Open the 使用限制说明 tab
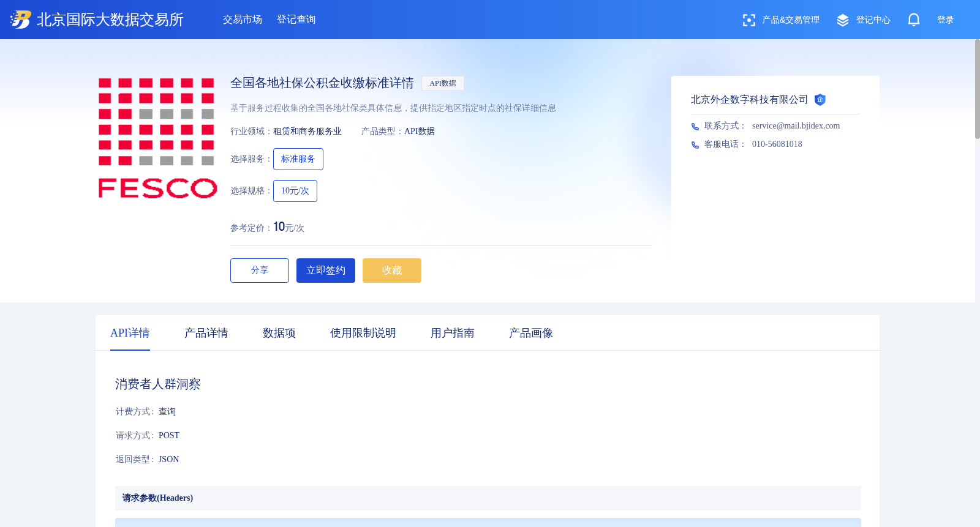Viewport: 980px width, 527px height. point(363,333)
